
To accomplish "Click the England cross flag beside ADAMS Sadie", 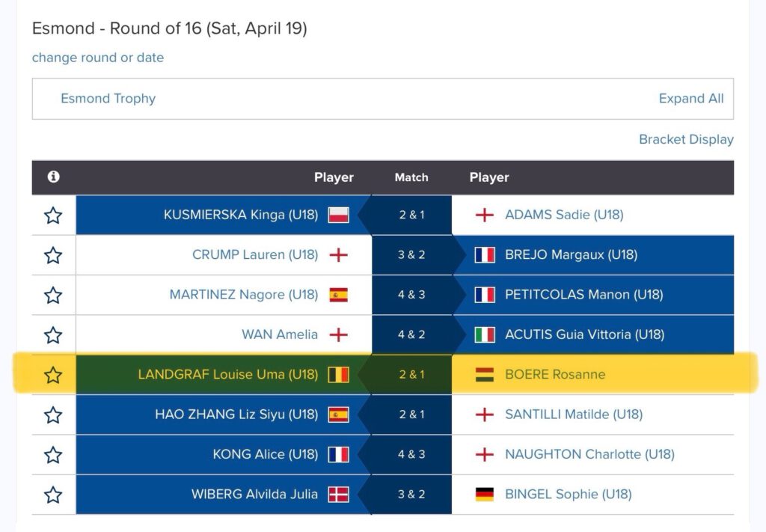I will pyautogui.click(x=484, y=215).
